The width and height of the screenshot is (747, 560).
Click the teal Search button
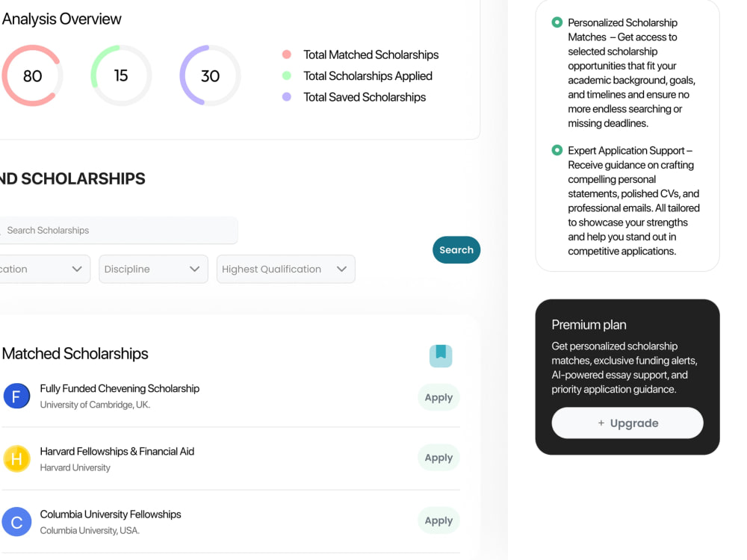pyautogui.click(x=456, y=249)
